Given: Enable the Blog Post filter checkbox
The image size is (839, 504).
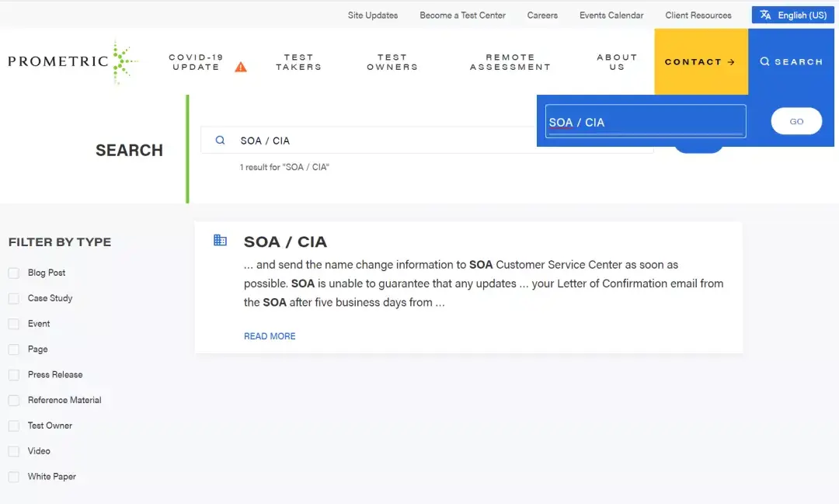Looking at the screenshot, I should point(14,273).
